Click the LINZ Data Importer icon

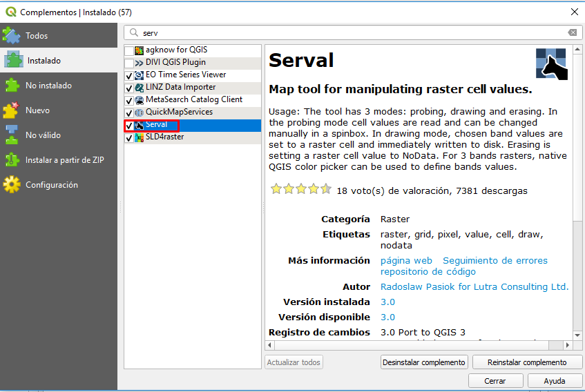tap(140, 88)
